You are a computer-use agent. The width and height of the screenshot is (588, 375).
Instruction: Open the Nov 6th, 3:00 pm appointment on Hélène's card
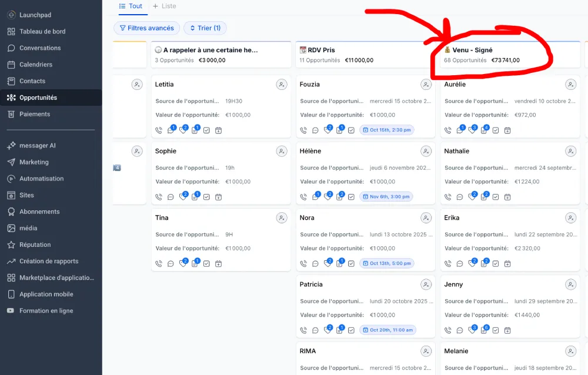(386, 196)
